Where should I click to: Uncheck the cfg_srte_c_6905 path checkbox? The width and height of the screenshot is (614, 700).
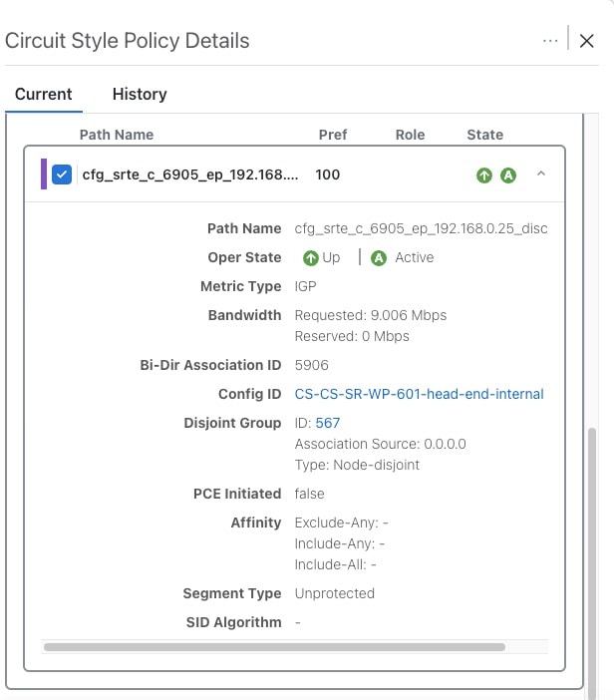[62, 175]
